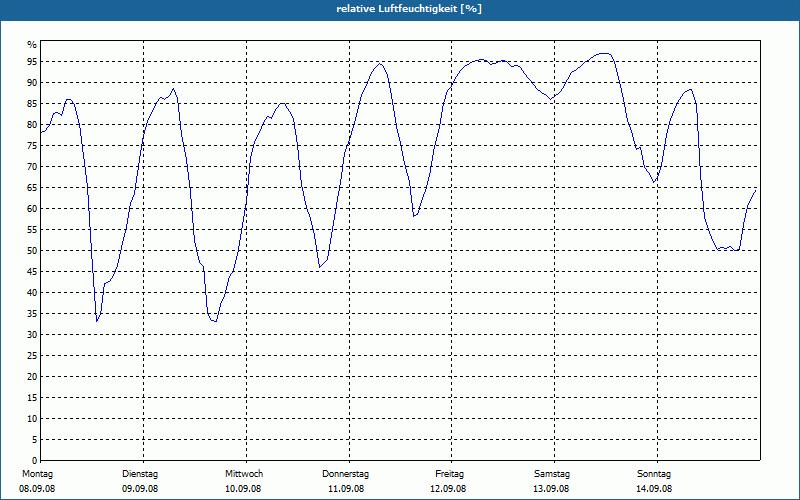Click the 40 value on the y-axis
Screen dimensions: 800x500
point(32,293)
